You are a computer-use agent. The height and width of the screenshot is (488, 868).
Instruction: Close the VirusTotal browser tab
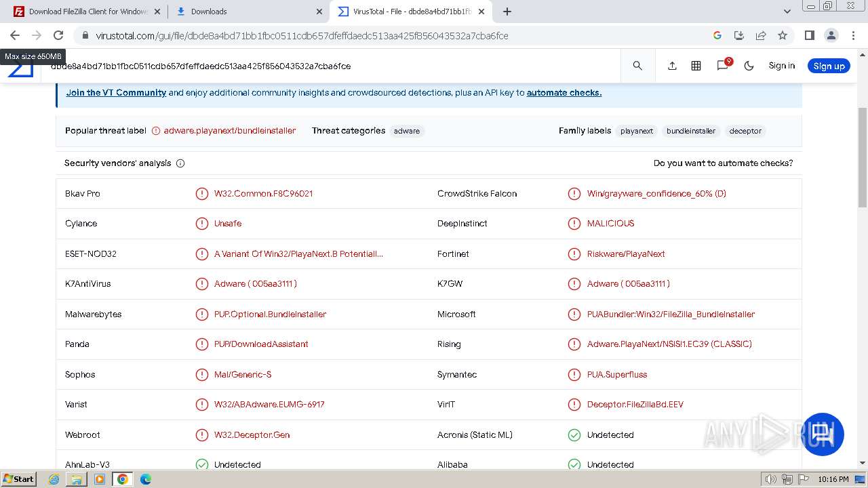pyautogui.click(x=481, y=12)
